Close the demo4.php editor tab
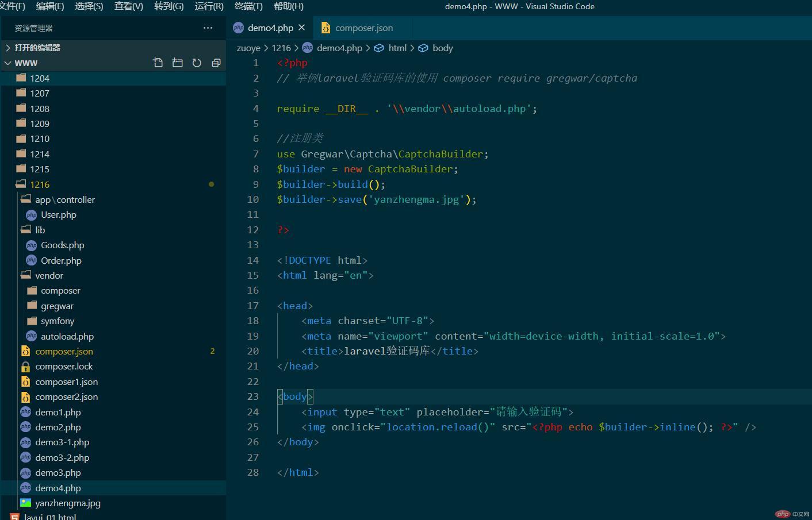Viewport: 812px width, 520px height. tap(301, 28)
